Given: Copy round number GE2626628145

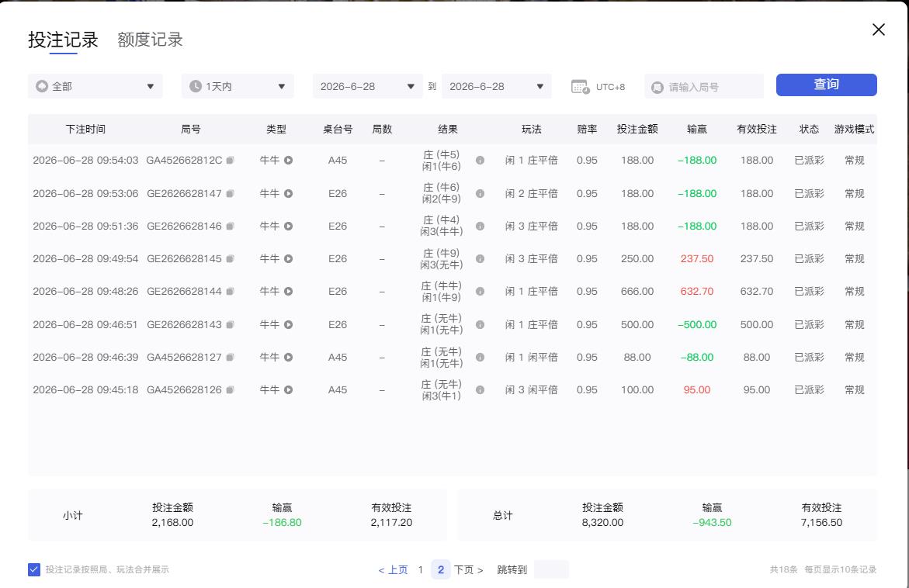Looking at the screenshot, I should (x=230, y=259).
